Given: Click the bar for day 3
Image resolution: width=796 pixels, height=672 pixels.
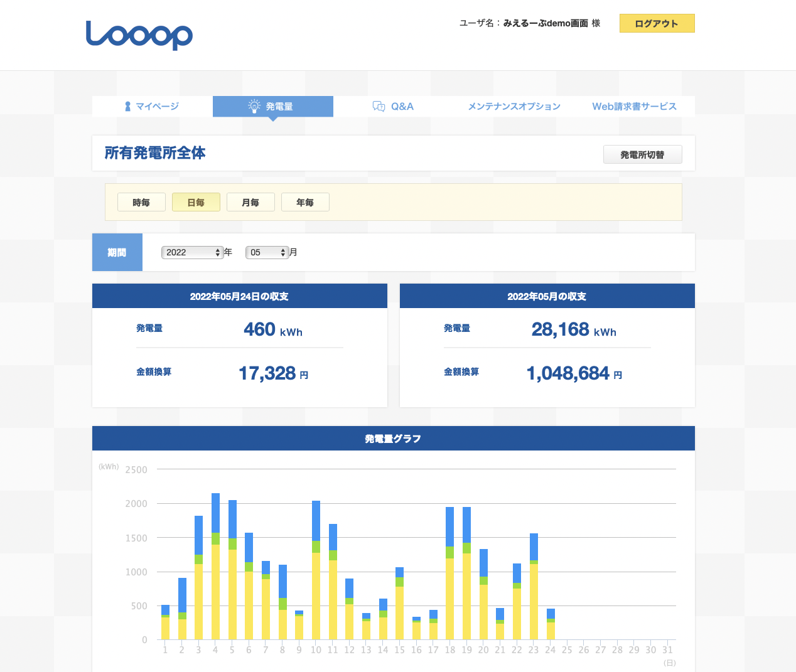Looking at the screenshot, I should point(198,578).
